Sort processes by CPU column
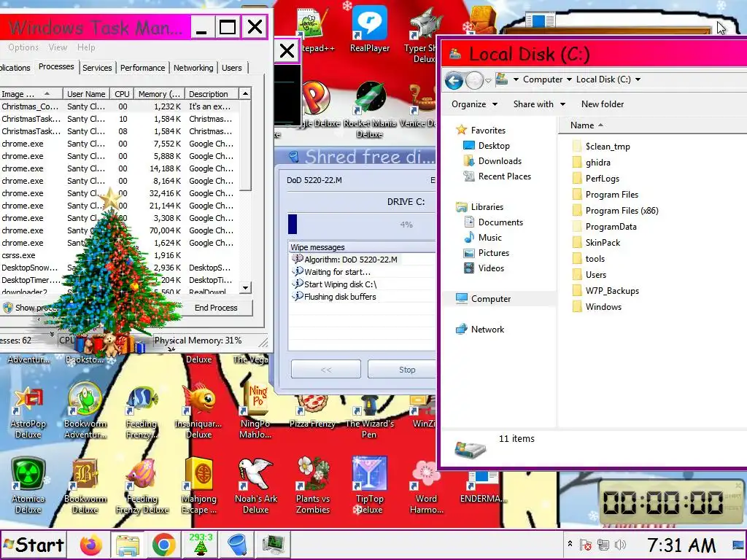 click(x=122, y=94)
